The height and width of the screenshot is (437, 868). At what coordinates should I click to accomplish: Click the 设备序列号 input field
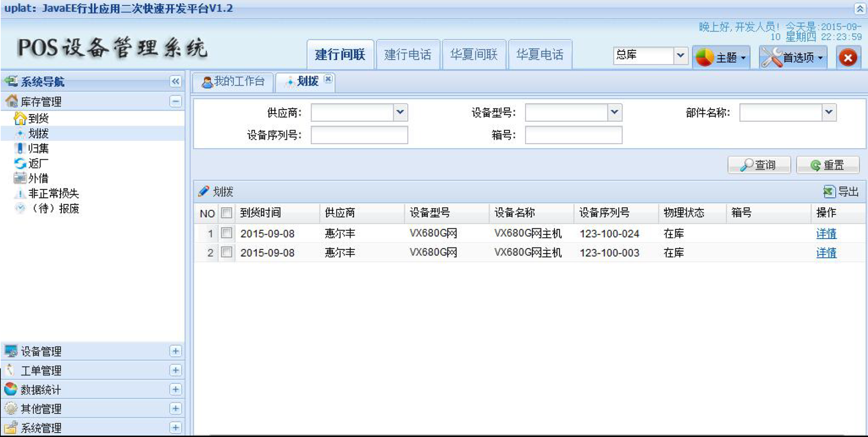point(359,135)
